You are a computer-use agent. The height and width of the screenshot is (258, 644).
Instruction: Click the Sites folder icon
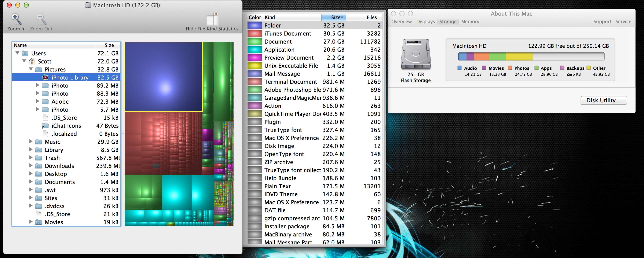click(39, 198)
